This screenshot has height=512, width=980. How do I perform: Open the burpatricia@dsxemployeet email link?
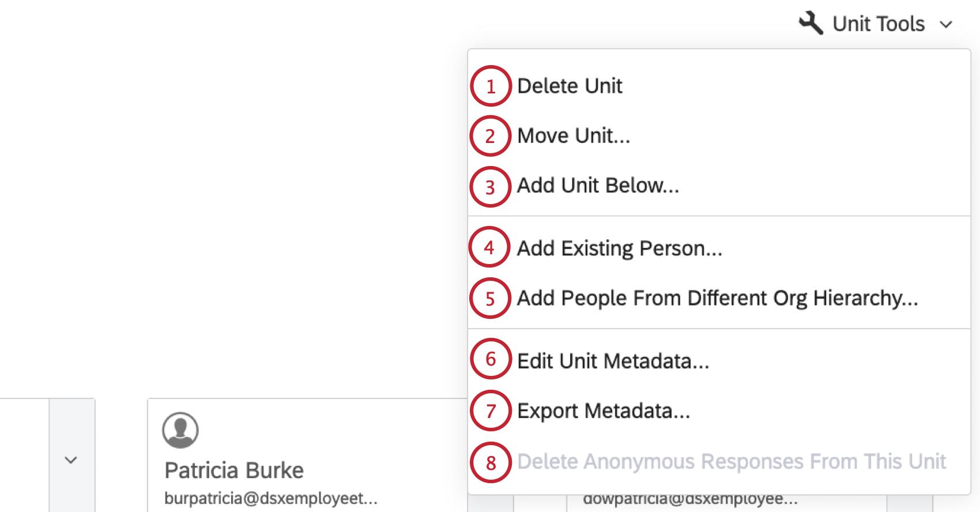271,498
